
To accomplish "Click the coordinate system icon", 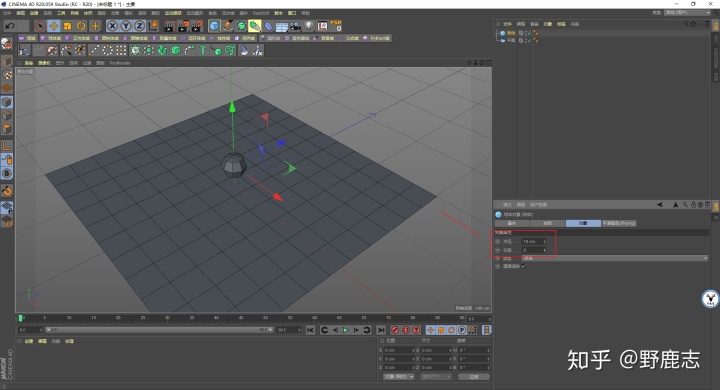I will point(153,26).
